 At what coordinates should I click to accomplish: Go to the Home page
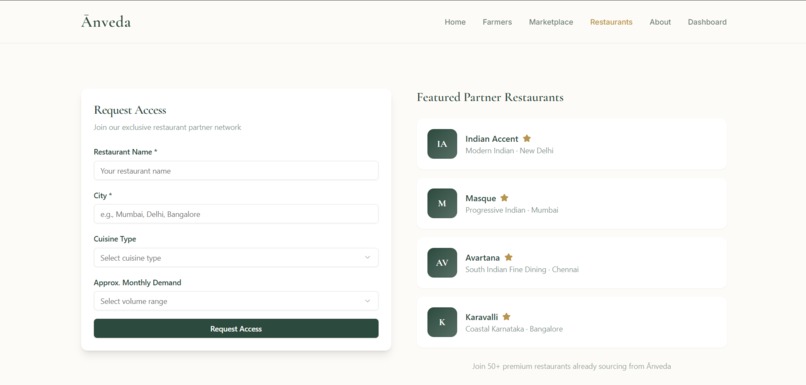click(455, 22)
